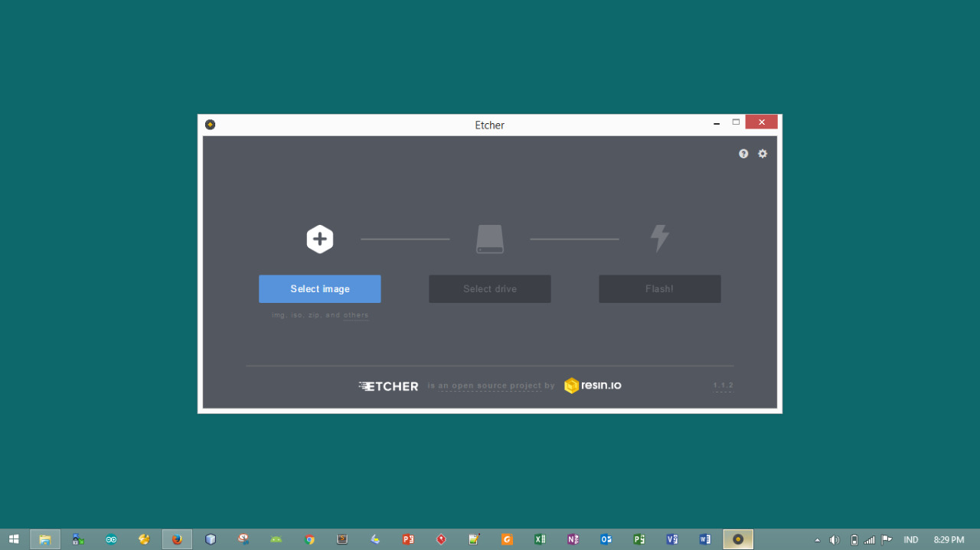Open Notepad++ from the taskbar
The height and width of the screenshot is (550, 980).
[474, 539]
